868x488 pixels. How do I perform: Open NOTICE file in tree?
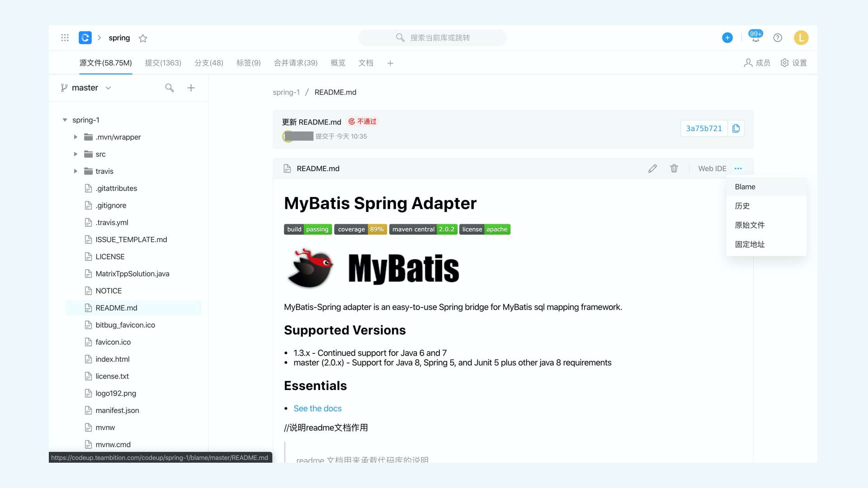tap(108, 291)
